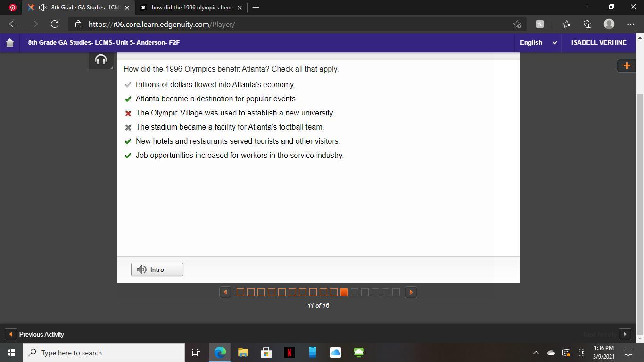The width and height of the screenshot is (644, 362).
Task: Show hidden system tray icons
Action: coord(536,353)
